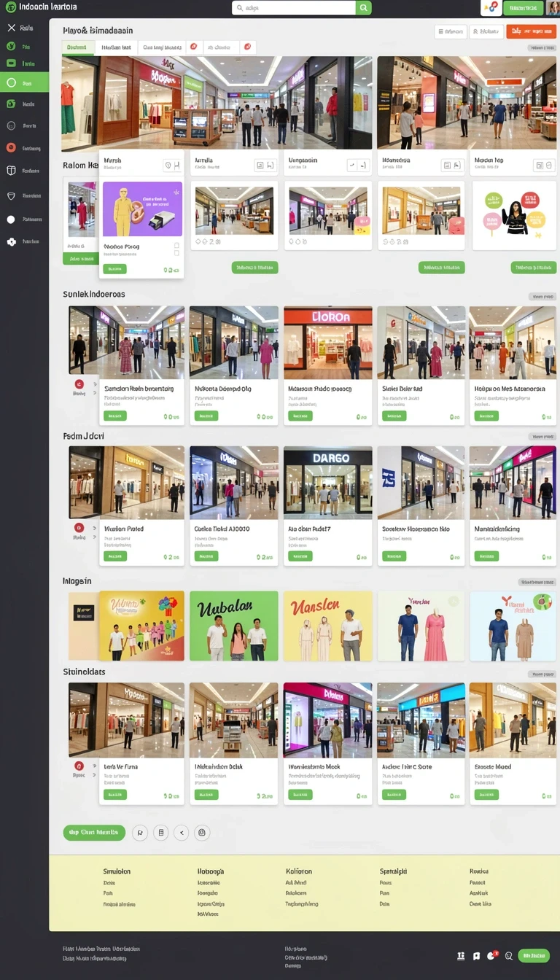
Task: Tick the upper checkbox on the purple promo card
Action: (x=176, y=246)
